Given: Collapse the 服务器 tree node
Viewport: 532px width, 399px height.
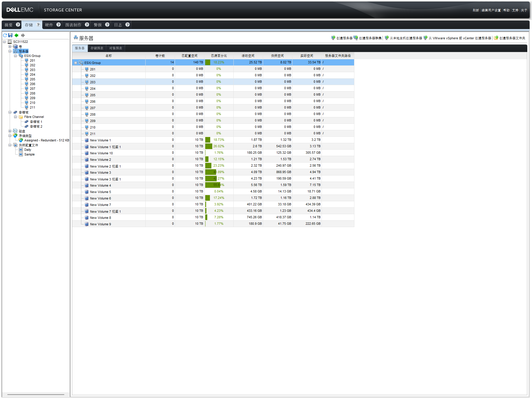Looking at the screenshot, I should [x=10, y=51].
